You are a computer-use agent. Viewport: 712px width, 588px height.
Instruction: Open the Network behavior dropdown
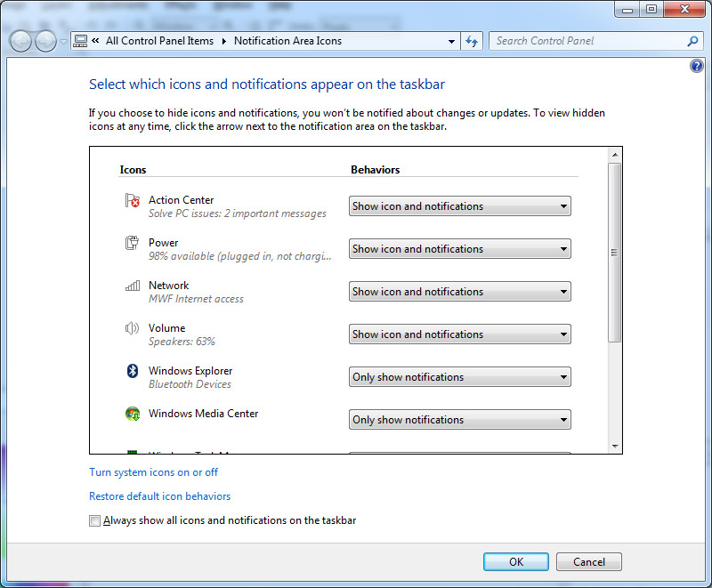click(x=459, y=291)
